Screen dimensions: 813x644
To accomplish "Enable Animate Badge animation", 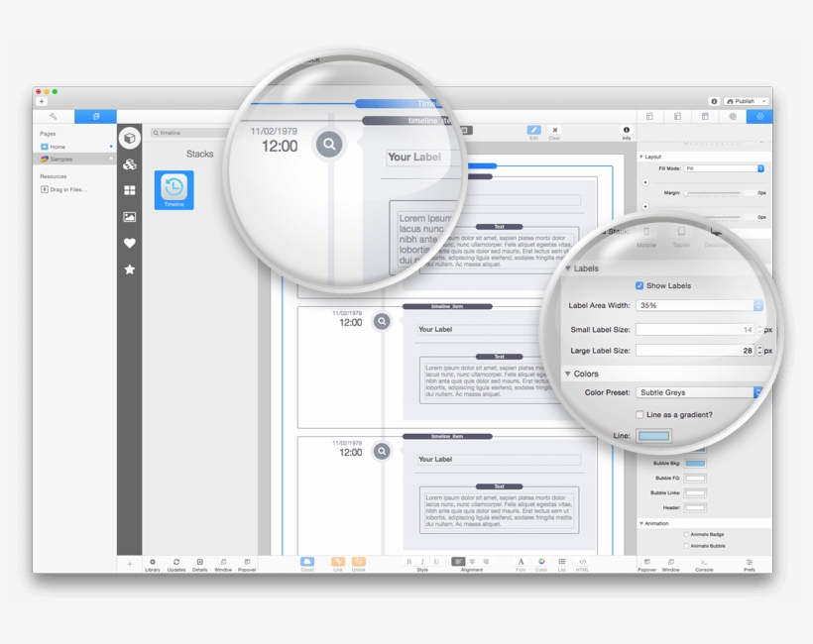I will 684,533.
